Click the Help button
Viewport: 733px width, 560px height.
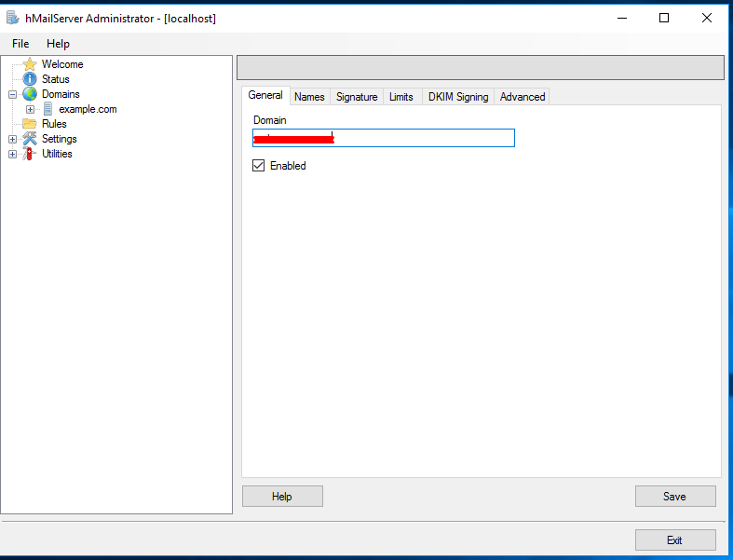282,497
